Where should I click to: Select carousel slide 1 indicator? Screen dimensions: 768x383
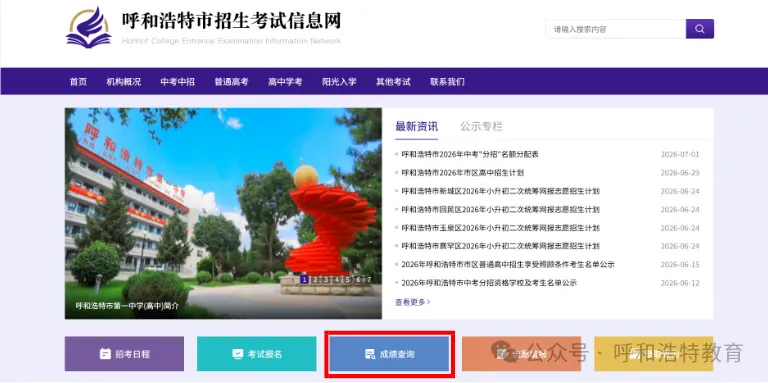[x=304, y=280]
